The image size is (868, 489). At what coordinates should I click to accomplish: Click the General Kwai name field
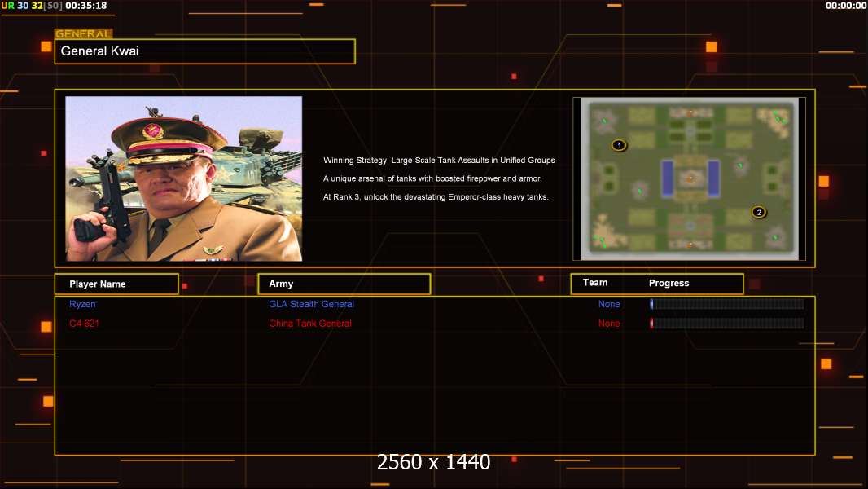tap(205, 51)
